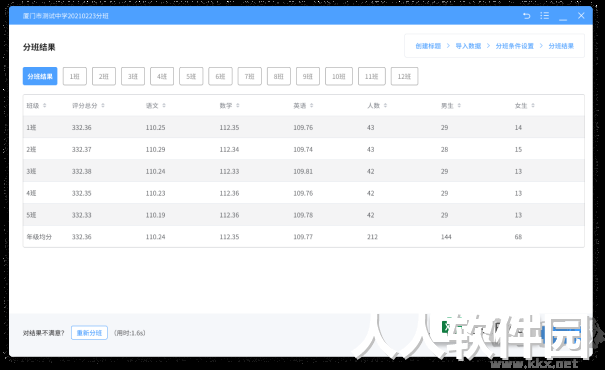Switch to the 2班 tab

click(x=104, y=76)
